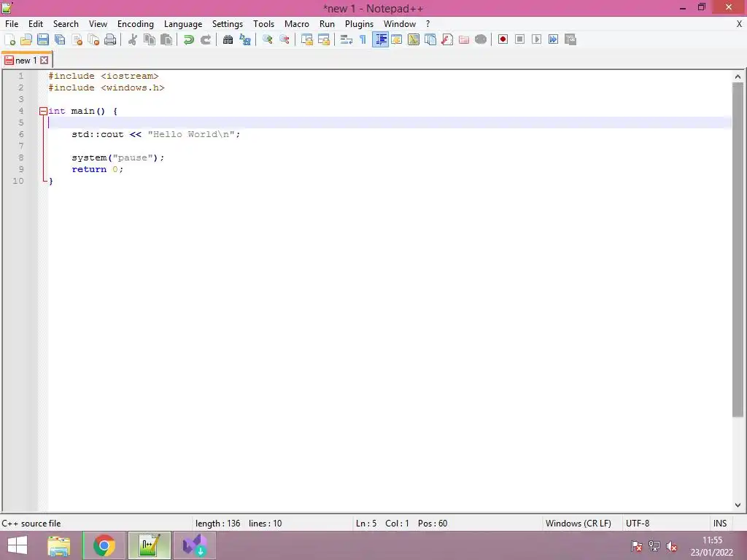The image size is (747, 560).
Task: Create a new file with the New icon
Action: click(9, 39)
